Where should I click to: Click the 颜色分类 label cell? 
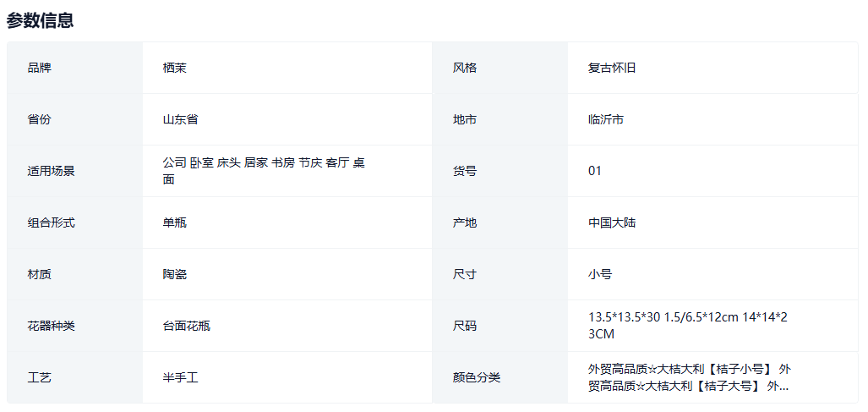477,377
